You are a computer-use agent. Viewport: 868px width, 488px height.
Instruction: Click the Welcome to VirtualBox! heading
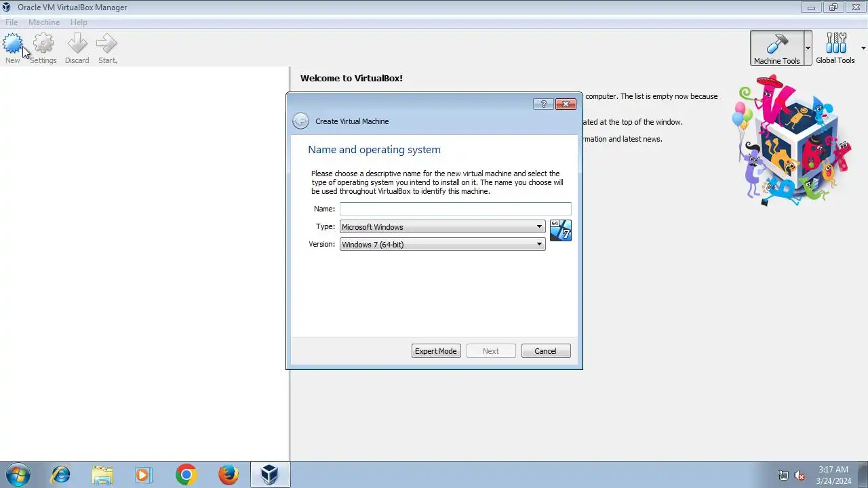(351, 79)
